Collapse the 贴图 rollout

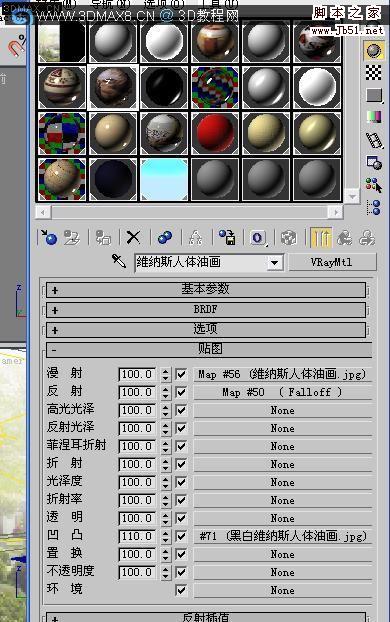(x=209, y=349)
